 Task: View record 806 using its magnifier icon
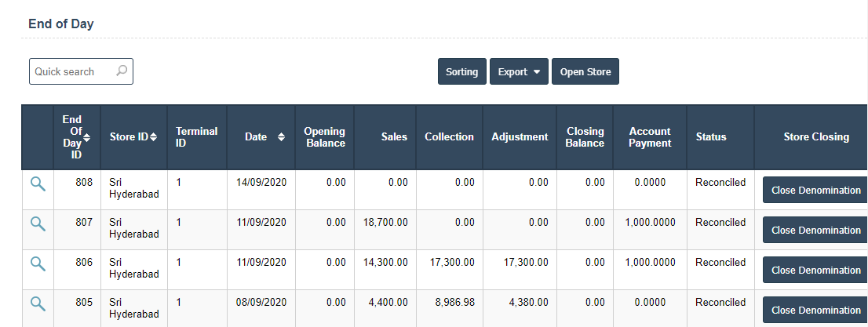tap(38, 263)
